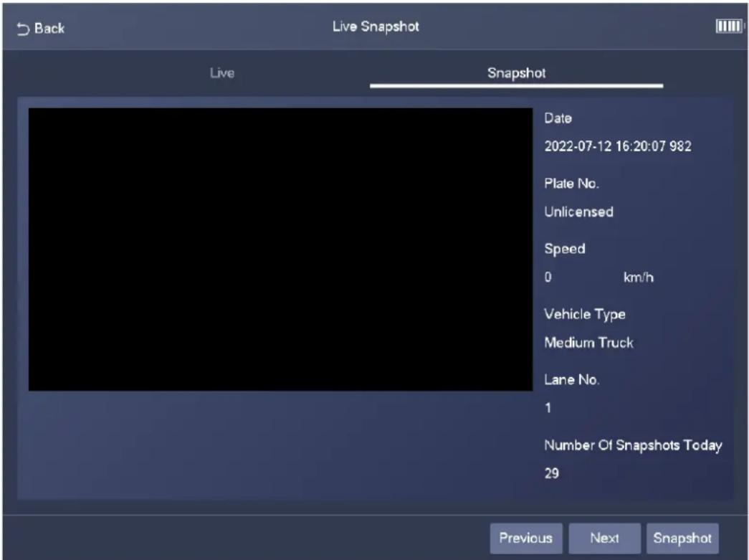Click the Unlicensed plate number value
Image resolution: width=749 pixels, height=560 pixels.
(578, 212)
